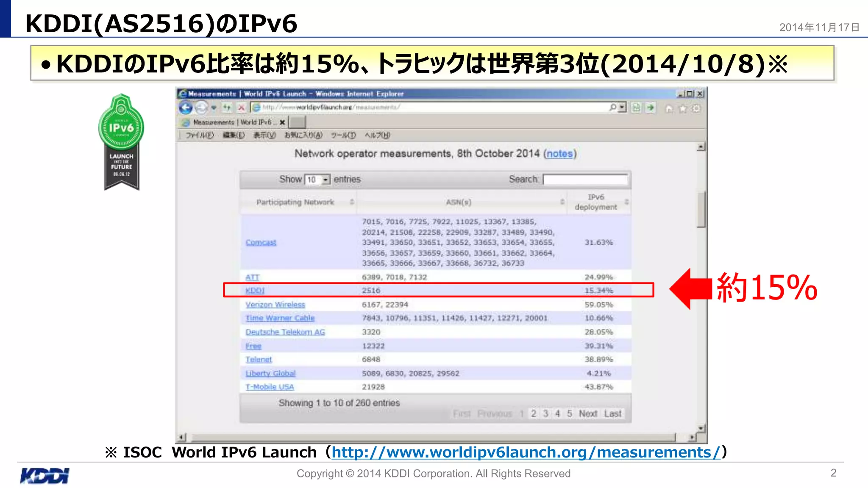
Task: Open the Tools gear icon
Action: (696, 109)
